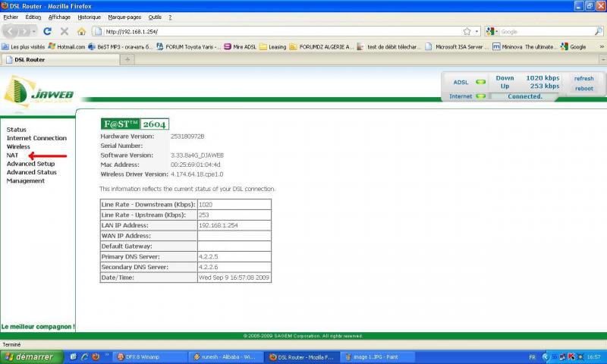The height and width of the screenshot is (364, 607).
Task: Open FORUM Toyota Yaris bookmark
Action: (188, 47)
